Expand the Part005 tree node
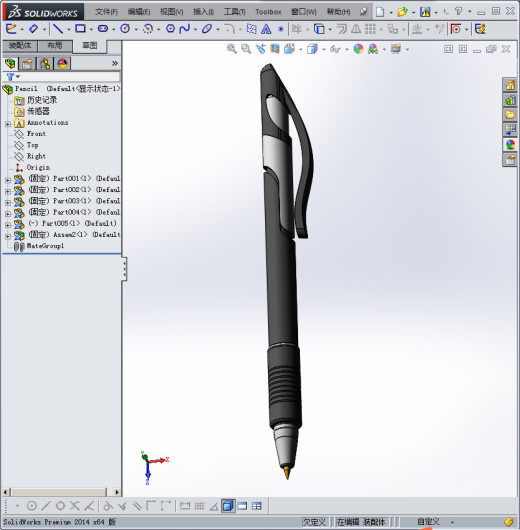 (7, 225)
